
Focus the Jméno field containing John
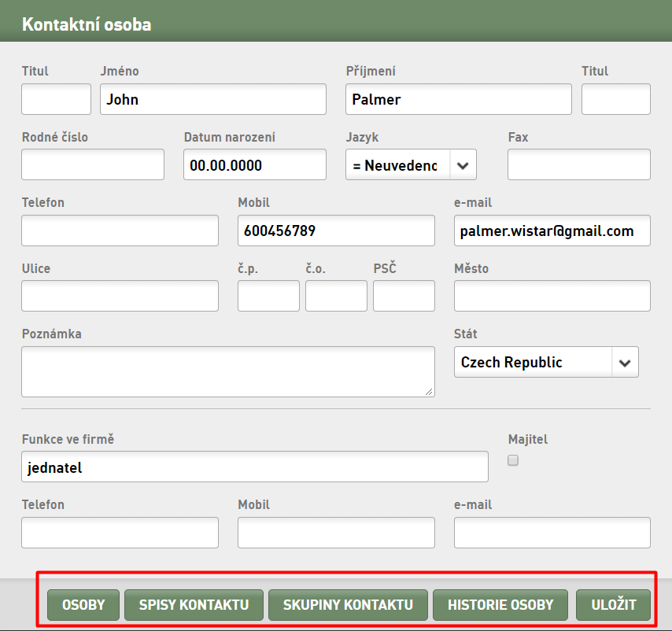pyautogui.click(x=213, y=99)
